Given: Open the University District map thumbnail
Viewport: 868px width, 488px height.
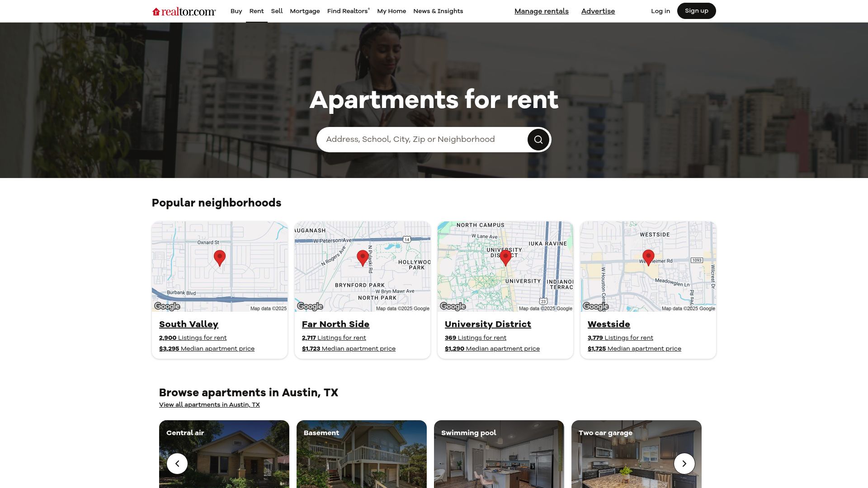Looking at the screenshot, I should (x=505, y=267).
